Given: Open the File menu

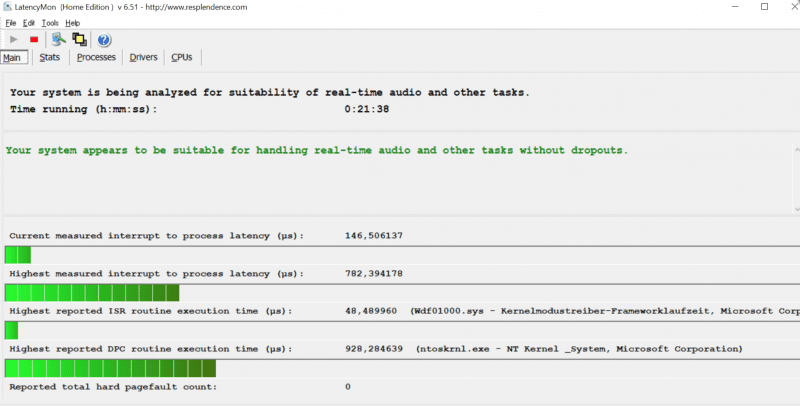Looking at the screenshot, I should pyautogui.click(x=11, y=22).
